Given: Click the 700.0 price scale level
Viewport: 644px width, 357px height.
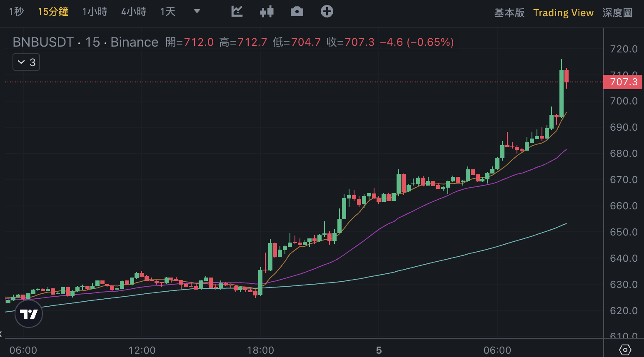Looking at the screenshot, I should (624, 101).
